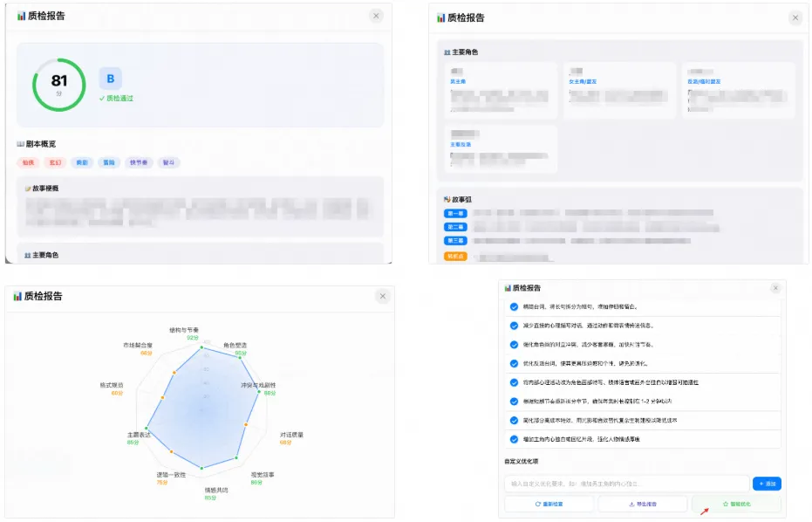Screen dimensions: 812x522
Task: Select the red 玄幻 genre tag
Action: pyautogui.click(x=55, y=162)
